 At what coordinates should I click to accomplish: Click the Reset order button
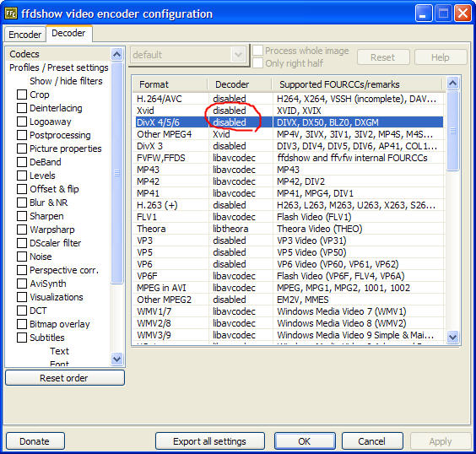point(65,378)
